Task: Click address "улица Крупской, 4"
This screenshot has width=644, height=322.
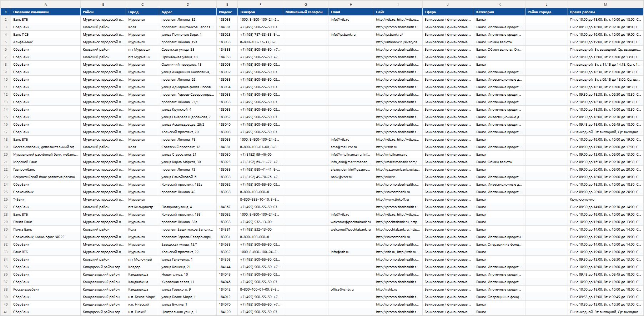Action: pyautogui.click(x=188, y=110)
